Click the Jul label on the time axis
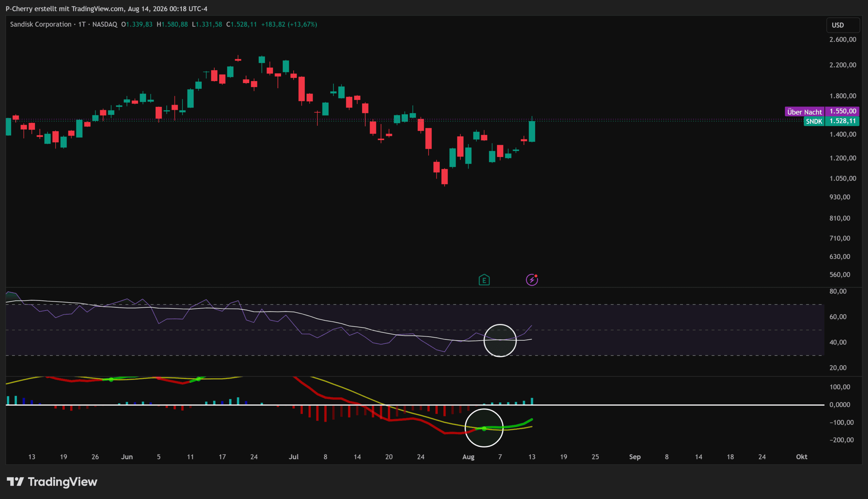 [294, 457]
